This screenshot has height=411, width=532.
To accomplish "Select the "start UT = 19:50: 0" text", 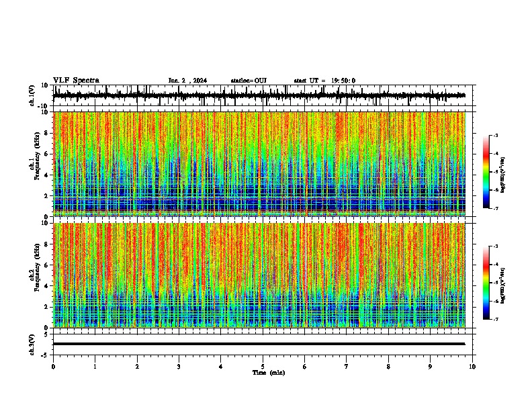I will tap(324, 81).
